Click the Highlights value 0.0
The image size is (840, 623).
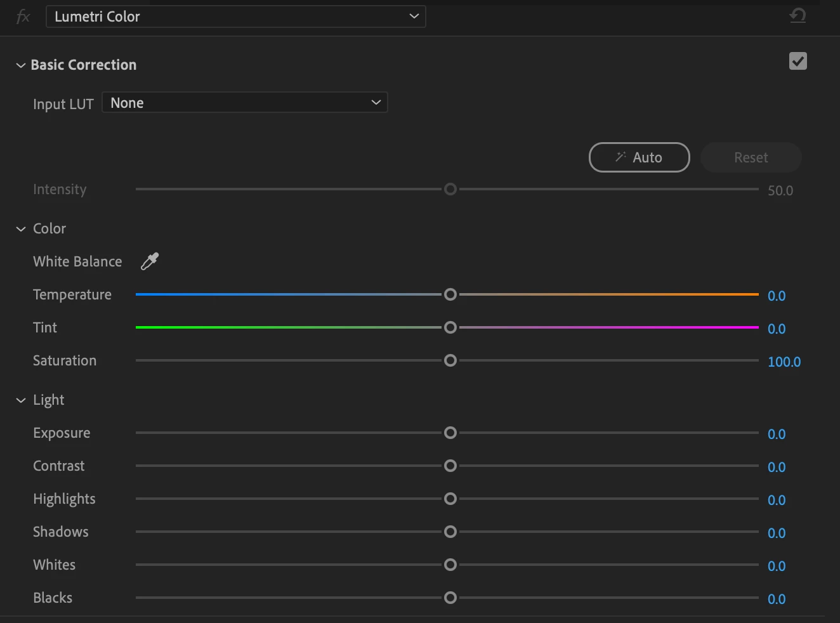[x=777, y=500]
